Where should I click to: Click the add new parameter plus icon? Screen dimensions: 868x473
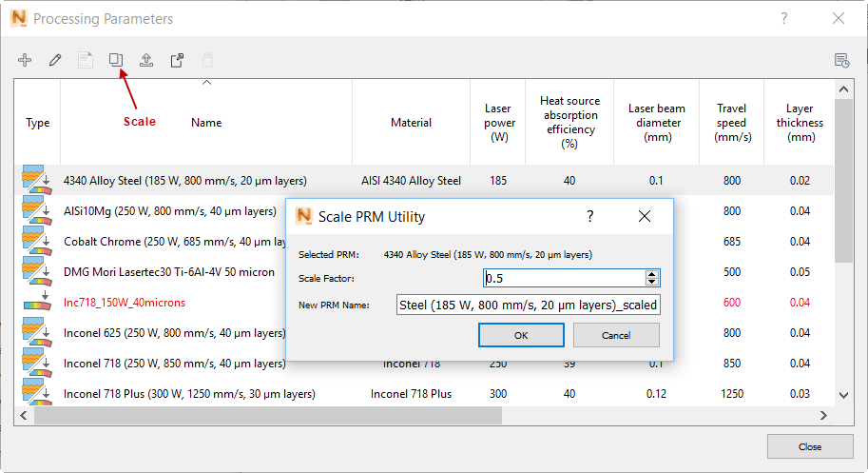(x=25, y=60)
